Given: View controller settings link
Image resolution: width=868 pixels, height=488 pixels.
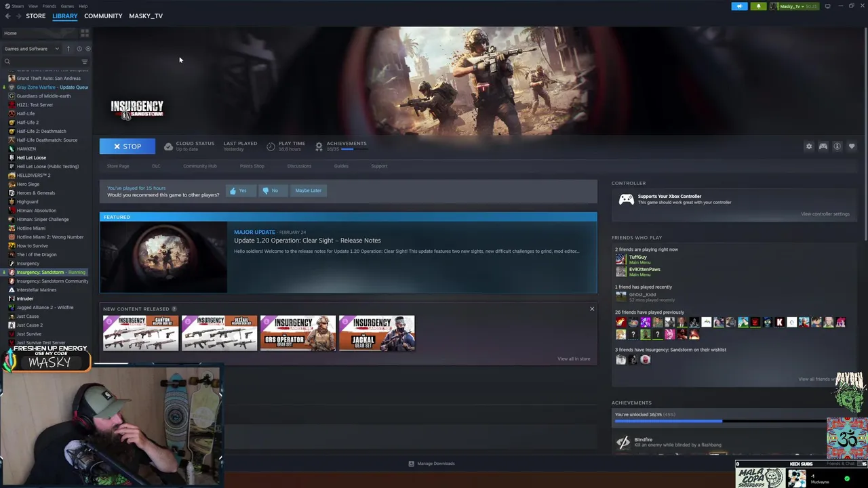Looking at the screenshot, I should coord(825,214).
